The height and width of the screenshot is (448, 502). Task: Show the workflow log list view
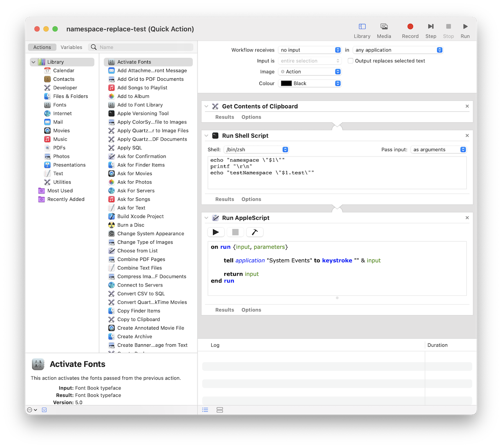205,410
